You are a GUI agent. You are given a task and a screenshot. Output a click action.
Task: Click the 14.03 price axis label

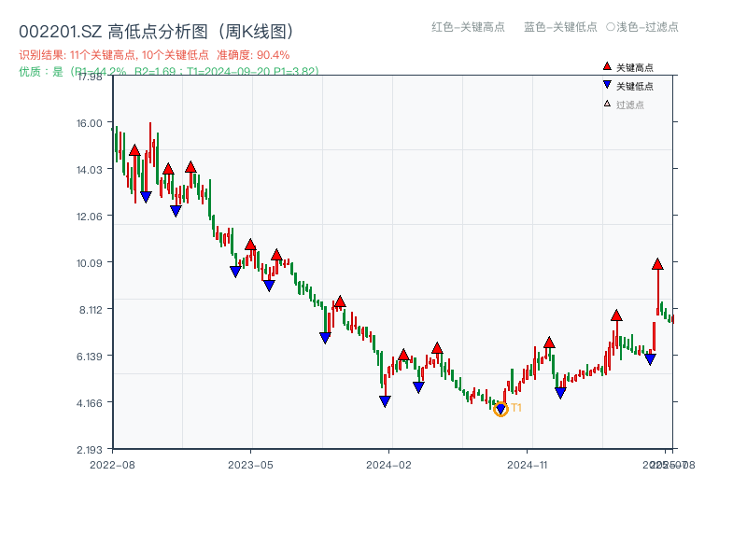[90, 170]
